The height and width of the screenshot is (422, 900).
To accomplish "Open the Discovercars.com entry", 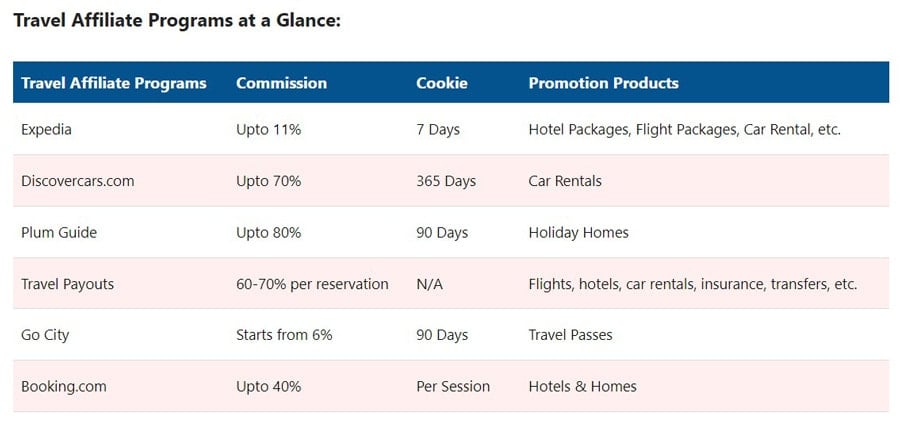I will [x=77, y=181].
